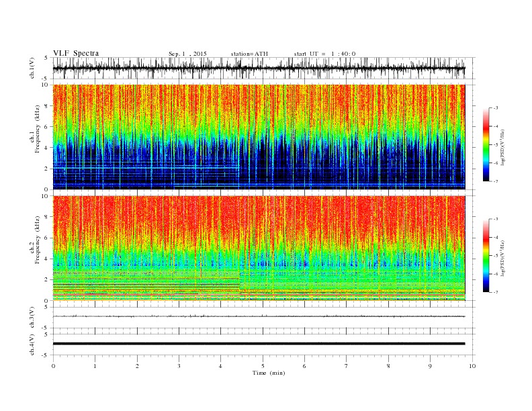This screenshot has width=532, height=411.
Task: Click the '8' kHz tick on ch.1 axis
Action: click(46, 106)
